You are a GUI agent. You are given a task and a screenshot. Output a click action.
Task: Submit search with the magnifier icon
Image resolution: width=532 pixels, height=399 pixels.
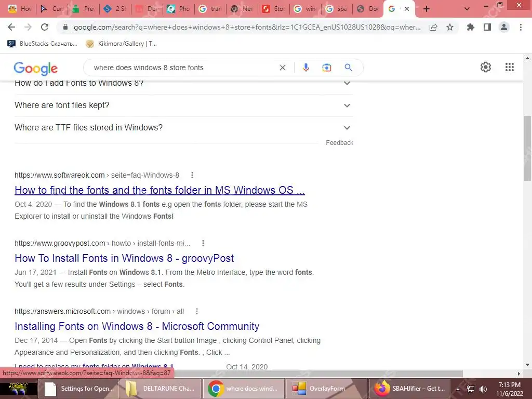[x=348, y=68]
